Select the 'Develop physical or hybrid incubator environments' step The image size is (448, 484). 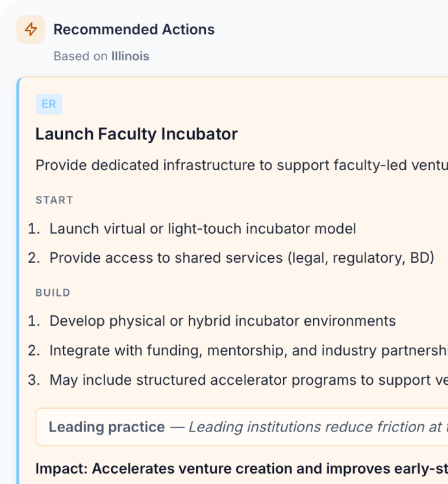pyautogui.click(x=223, y=321)
